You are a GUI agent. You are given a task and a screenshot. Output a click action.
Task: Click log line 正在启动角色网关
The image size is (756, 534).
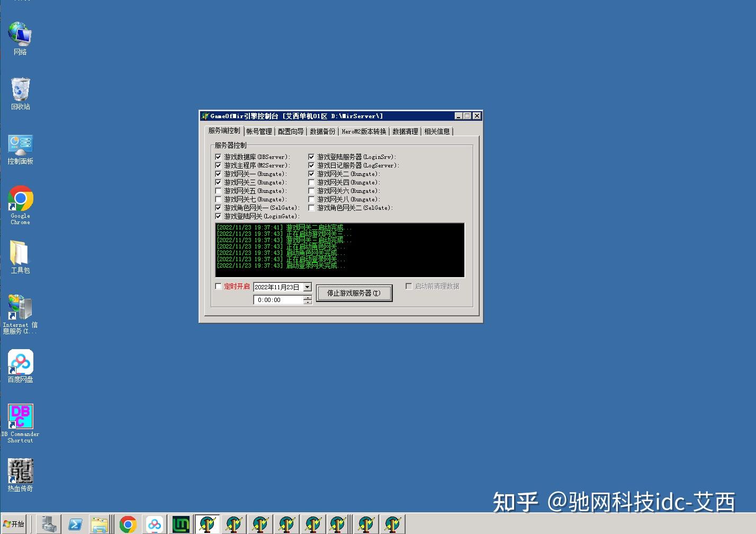[x=281, y=246]
